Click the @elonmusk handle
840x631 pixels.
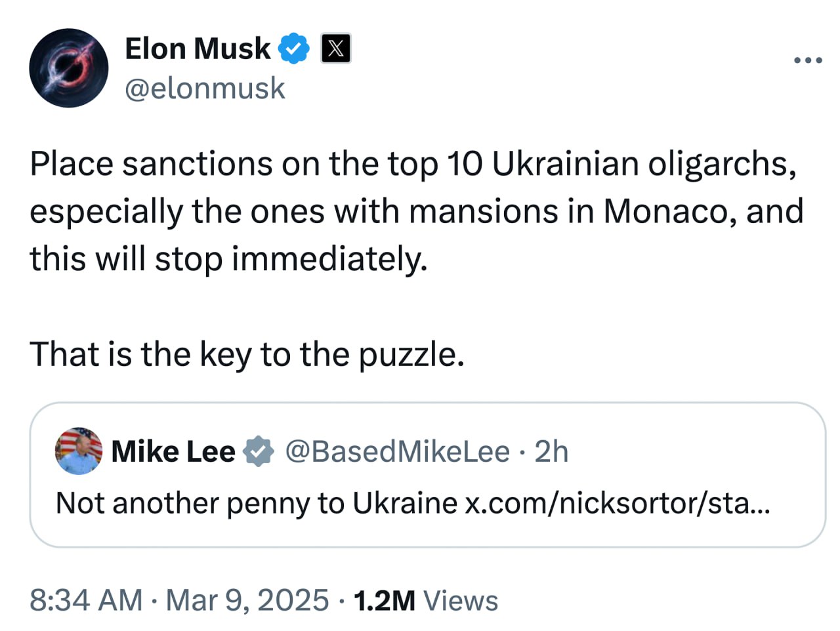click(205, 89)
